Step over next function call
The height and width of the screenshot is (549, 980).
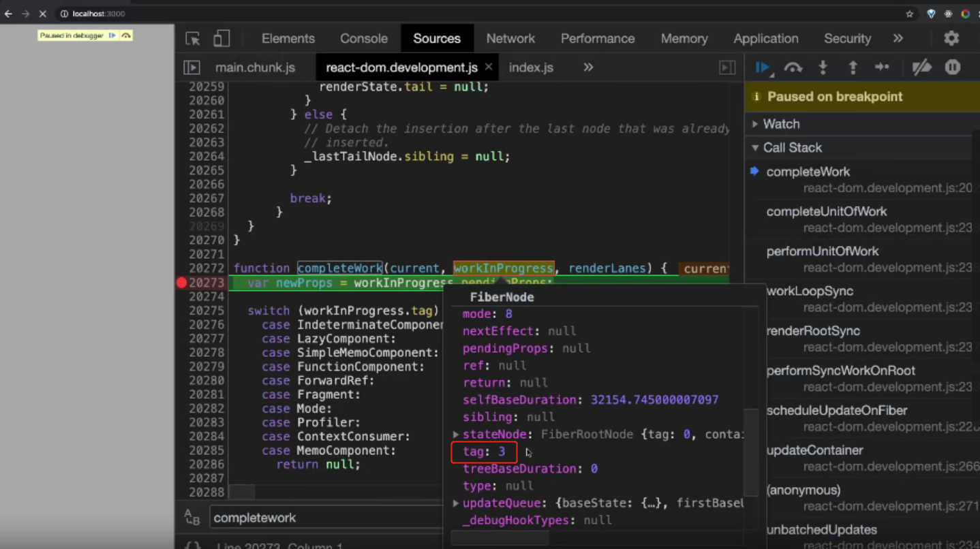pos(793,67)
